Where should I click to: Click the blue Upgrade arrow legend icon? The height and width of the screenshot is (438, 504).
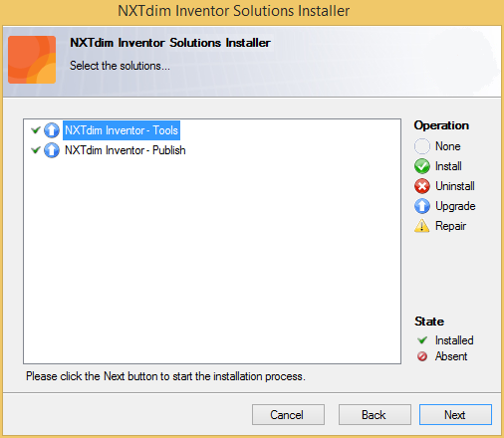pos(422,206)
